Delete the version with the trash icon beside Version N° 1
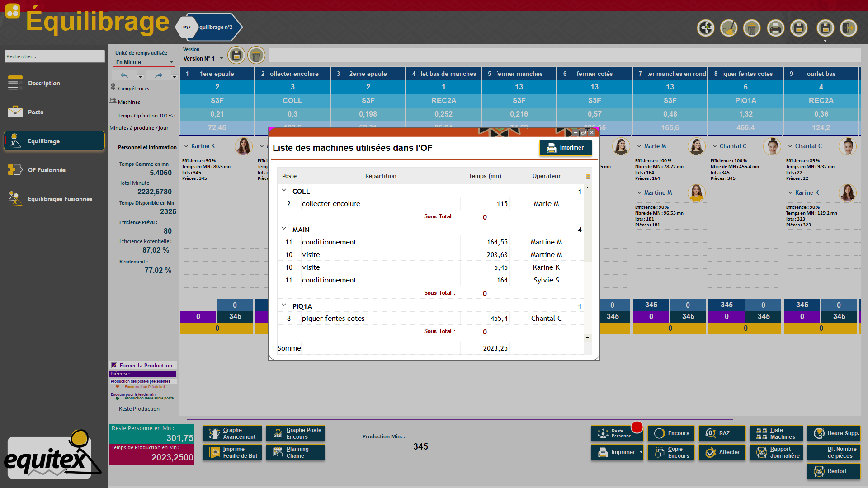The width and height of the screenshot is (868, 488). (x=256, y=56)
